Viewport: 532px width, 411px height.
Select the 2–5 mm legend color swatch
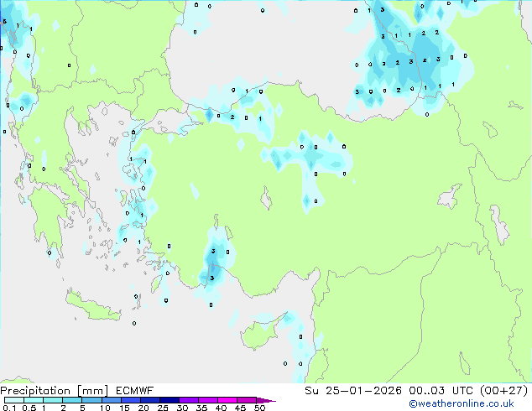pos(72,400)
